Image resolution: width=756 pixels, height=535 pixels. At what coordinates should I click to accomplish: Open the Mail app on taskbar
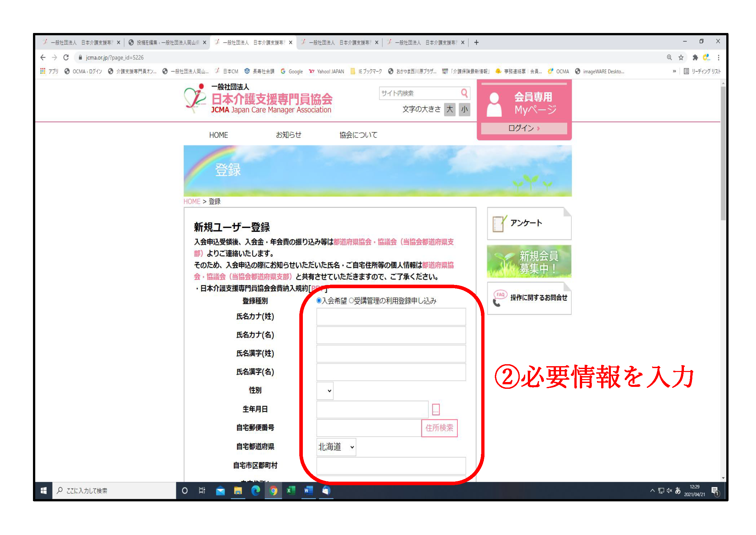point(220,491)
